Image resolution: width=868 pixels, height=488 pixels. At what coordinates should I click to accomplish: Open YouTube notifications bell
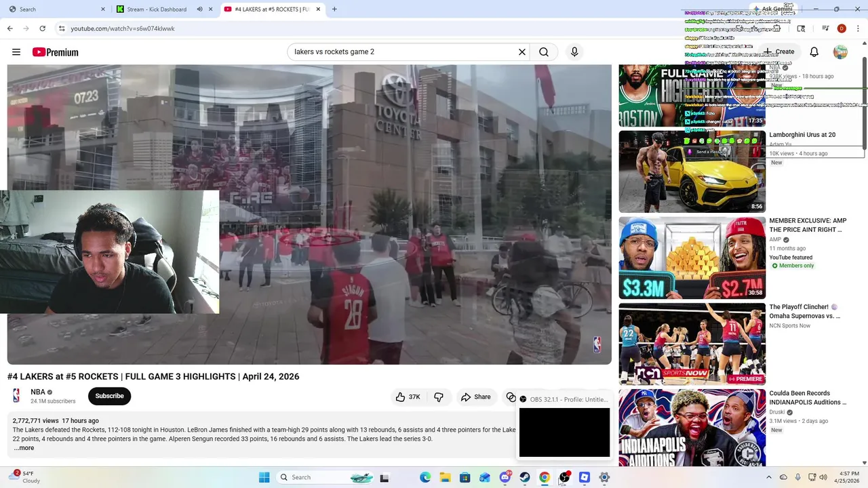tap(814, 52)
